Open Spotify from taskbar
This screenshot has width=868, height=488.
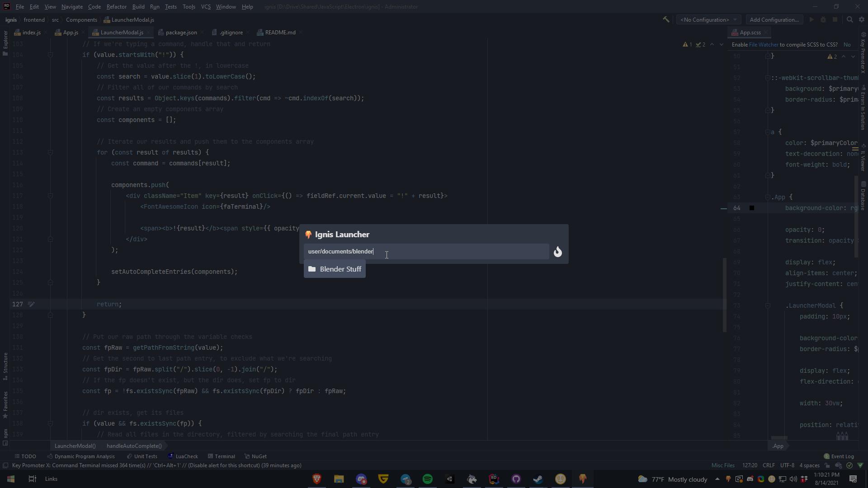(x=427, y=479)
